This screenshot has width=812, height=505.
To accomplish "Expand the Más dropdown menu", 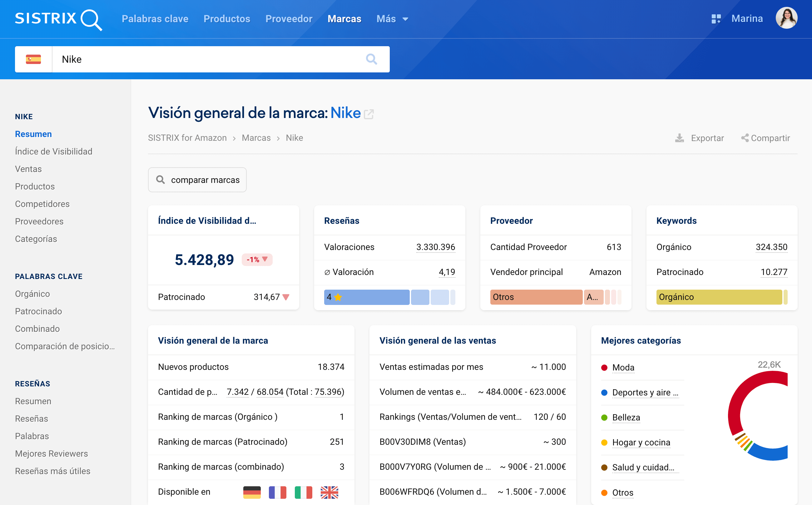I will [x=392, y=19].
